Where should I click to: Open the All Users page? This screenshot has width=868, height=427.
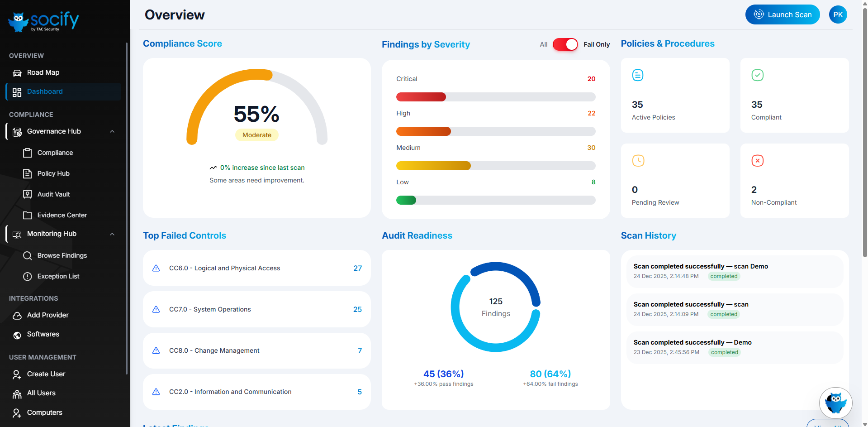(41, 393)
